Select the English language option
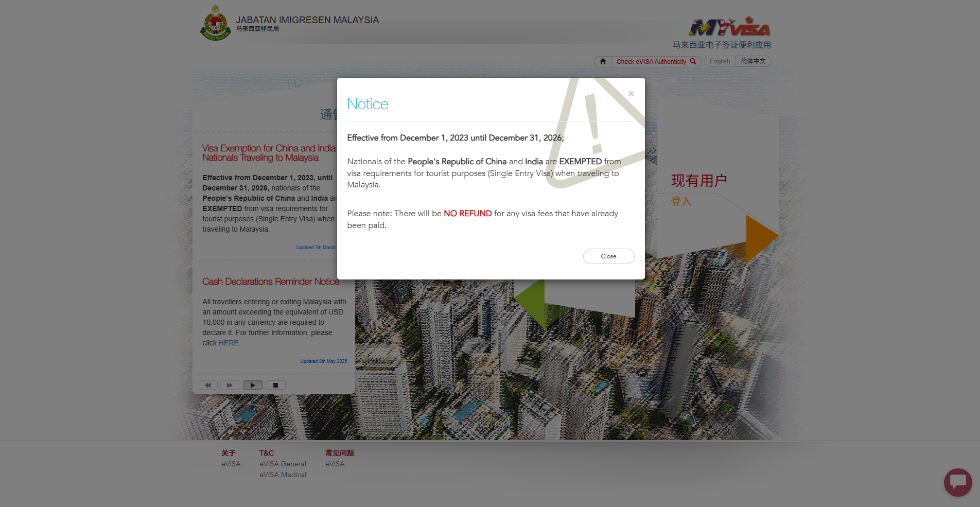The height and width of the screenshot is (507, 980). coord(719,61)
